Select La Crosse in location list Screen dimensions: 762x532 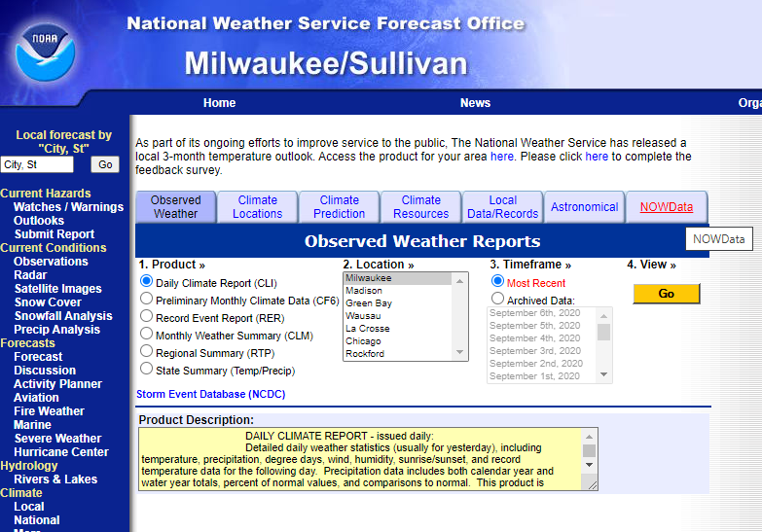pos(398,329)
